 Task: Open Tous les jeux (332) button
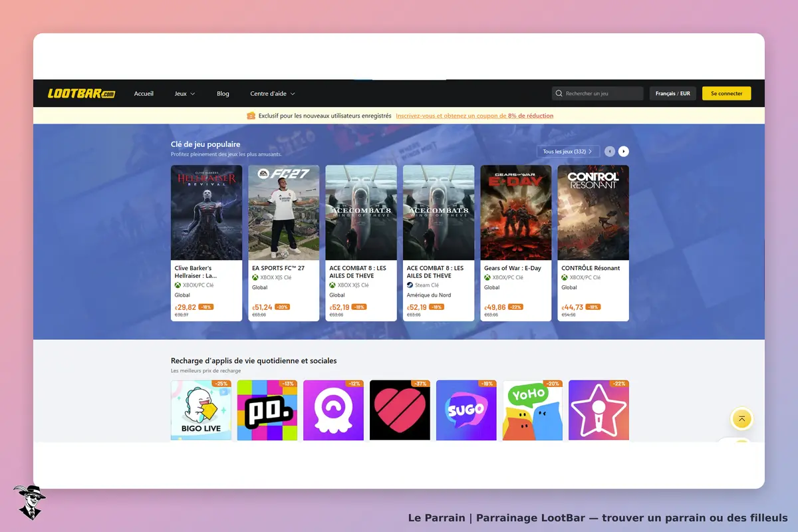tap(569, 152)
